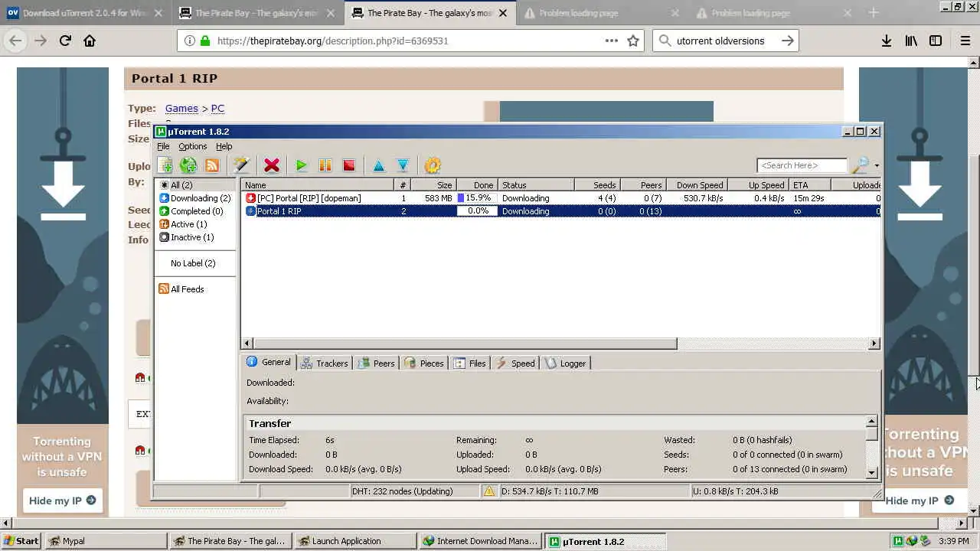
Task: Sort torrents by ETA column header
Action: click(809, 185)
